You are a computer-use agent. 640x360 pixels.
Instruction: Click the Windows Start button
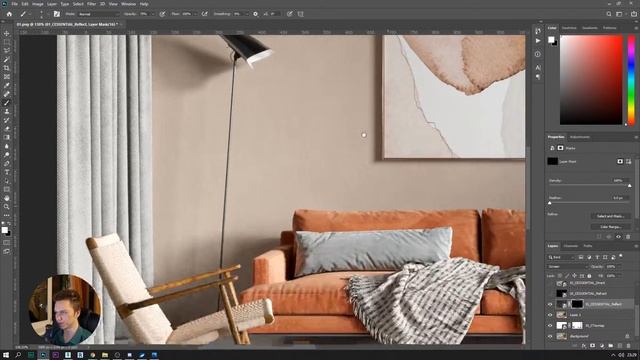[6, 355]
